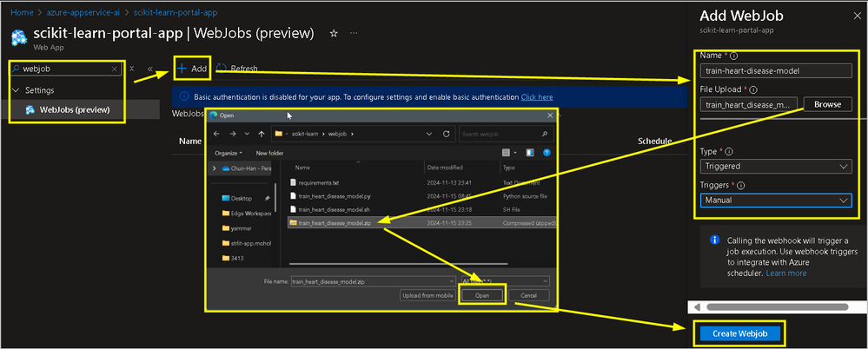
Task: Go to Home breadcrumb
Action: pos(21,11)
